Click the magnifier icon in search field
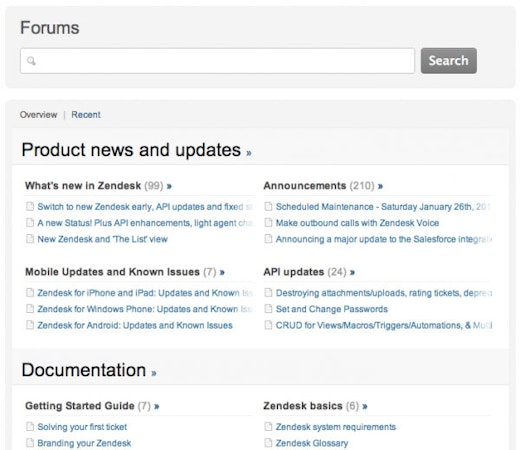The height and width of the screenshot is (450, 520). (31, 61)
